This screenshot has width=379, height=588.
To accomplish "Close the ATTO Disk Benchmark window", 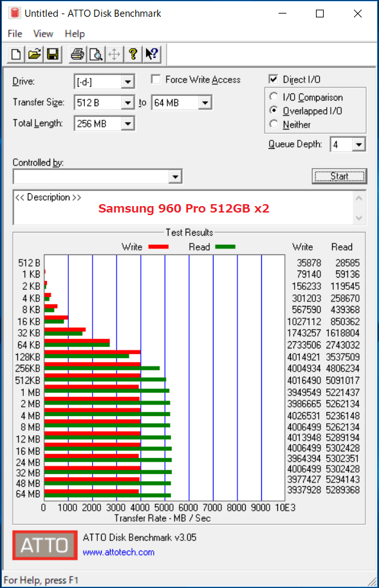I will (358, 14).
